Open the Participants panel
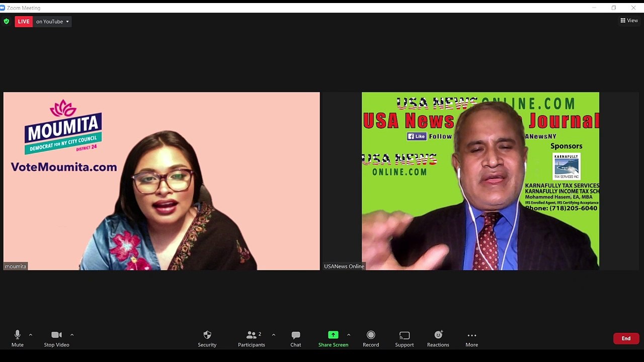Viewport: 644px width, 362px height. pos(252,339)
